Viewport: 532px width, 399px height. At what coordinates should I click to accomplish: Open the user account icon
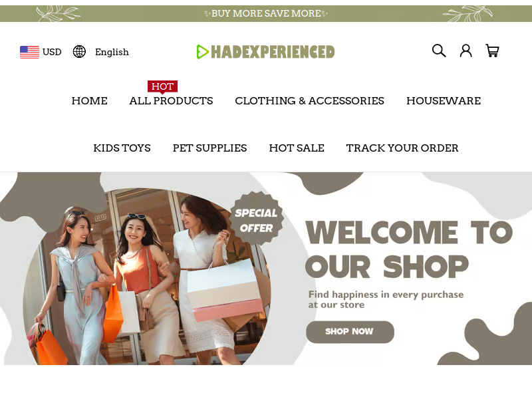(x=466, y=51)
